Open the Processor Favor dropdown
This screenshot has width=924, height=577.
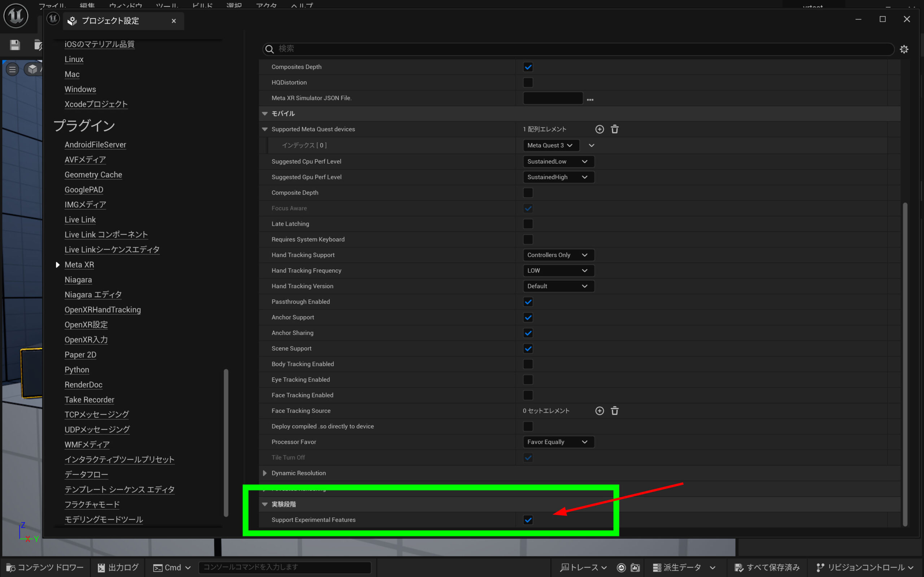coord(558,442)
